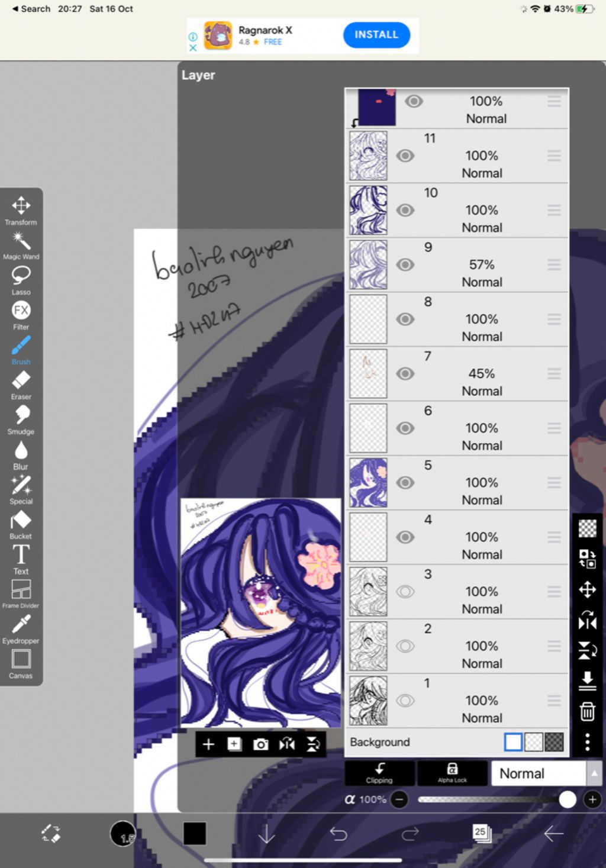Toggle brush/eraser switch icon in bottom bar
Screen dimensions: 606x868
point(51,834)
